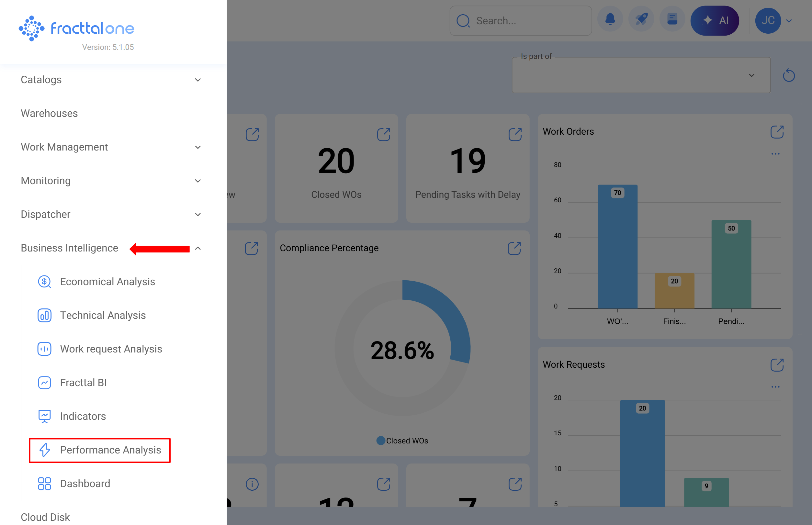812x525 pixels.
Task: Open Compliance Percentage chart expand icon
Action: [513, 249]
